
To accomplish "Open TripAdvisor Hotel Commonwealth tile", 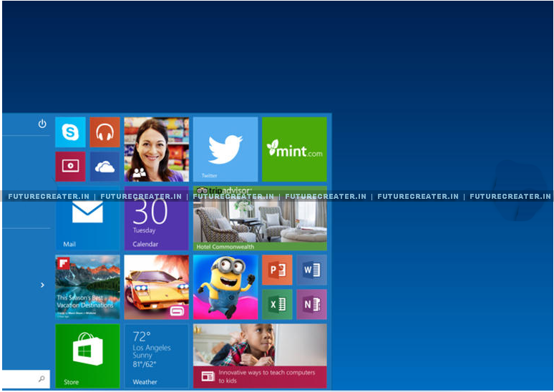I will 260,218.
